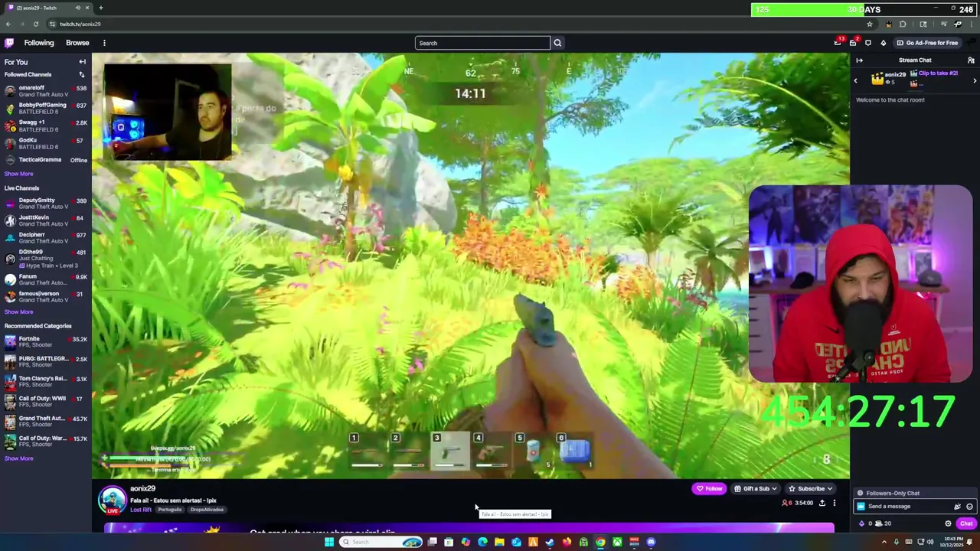This screenshot has height=551, width=980.
Task: Reload the browser page
Action: click(x=35, y=24)
